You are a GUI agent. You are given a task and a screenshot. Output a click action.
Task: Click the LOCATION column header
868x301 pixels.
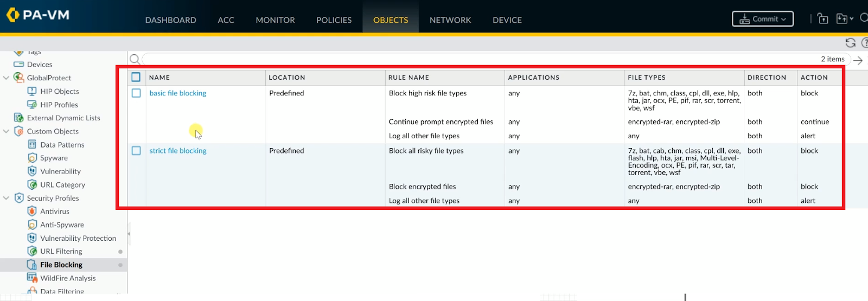click(x=287, y=78)
